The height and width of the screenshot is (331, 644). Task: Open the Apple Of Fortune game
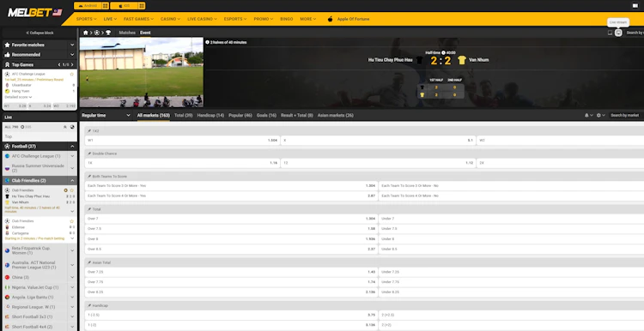349,19
